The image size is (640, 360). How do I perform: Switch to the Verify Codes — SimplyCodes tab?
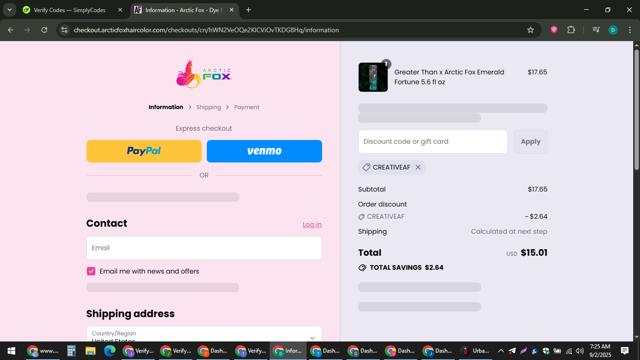(69, 10)
